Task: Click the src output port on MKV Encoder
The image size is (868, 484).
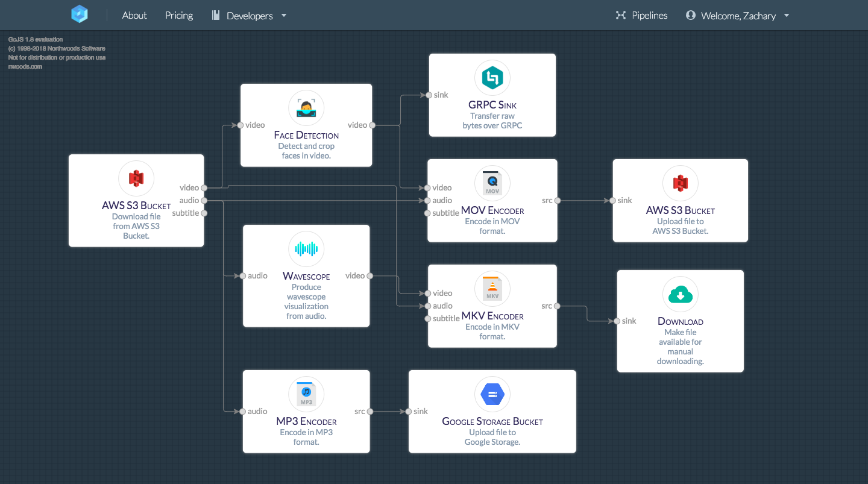Action: 557,306
